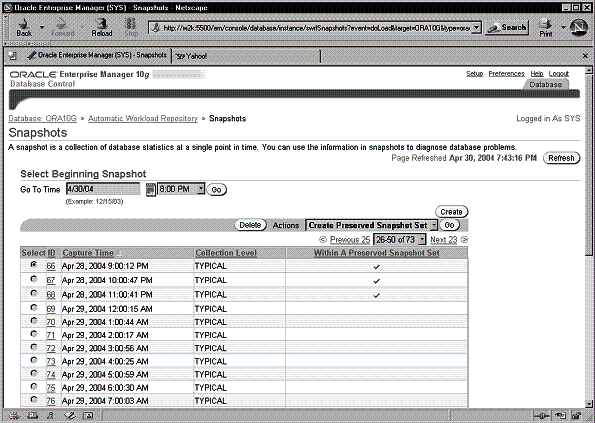Select the radio button for snapshot 72
The height and width of the screenshot is (423, 595).
pyautogui.click(x=34, y=347)
